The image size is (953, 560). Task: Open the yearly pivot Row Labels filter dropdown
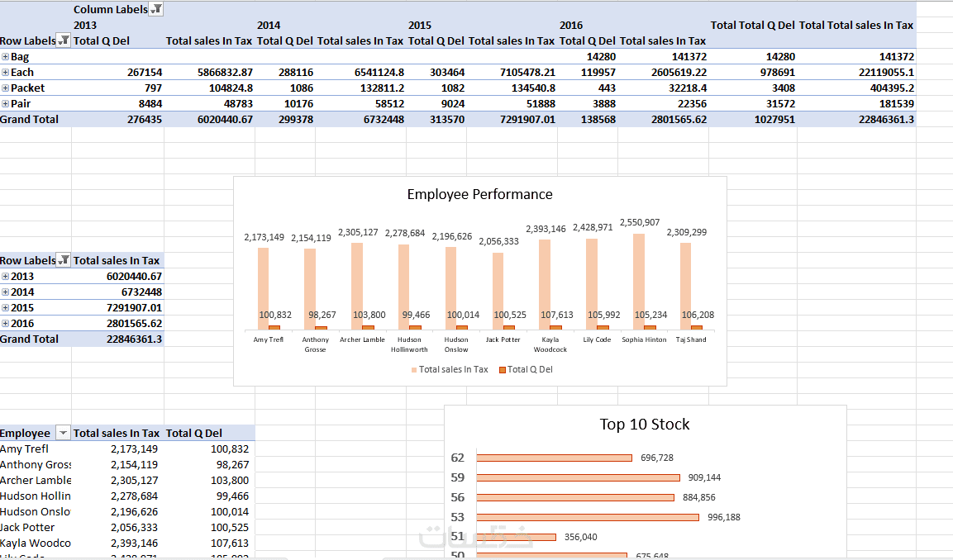[x=64, y=260]
